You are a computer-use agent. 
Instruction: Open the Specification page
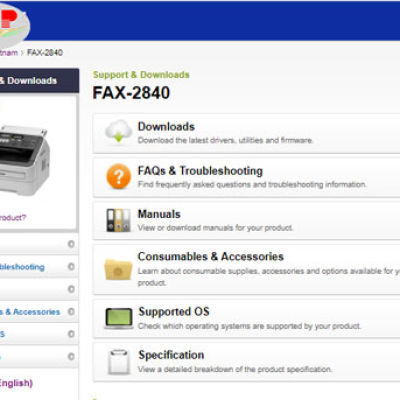[171, 355]
